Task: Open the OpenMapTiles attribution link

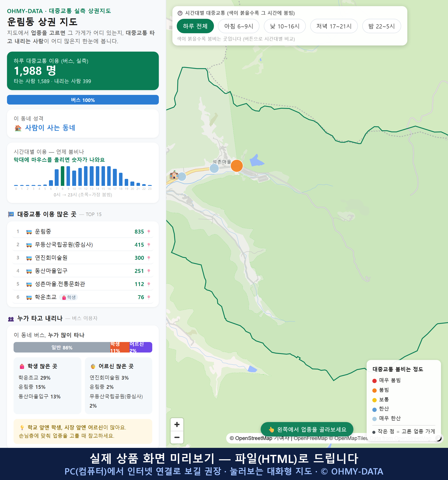Action: tap(349, 438)
